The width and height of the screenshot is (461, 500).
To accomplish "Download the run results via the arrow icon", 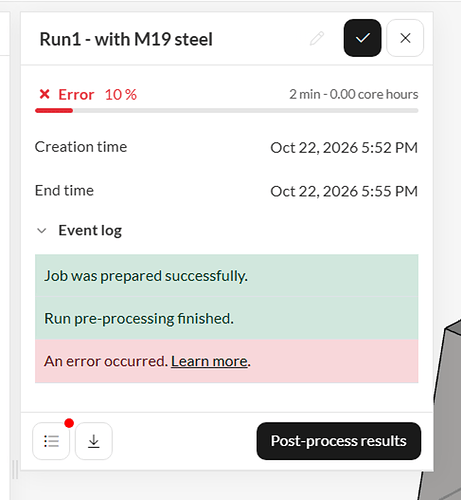I will pos(94,441).
